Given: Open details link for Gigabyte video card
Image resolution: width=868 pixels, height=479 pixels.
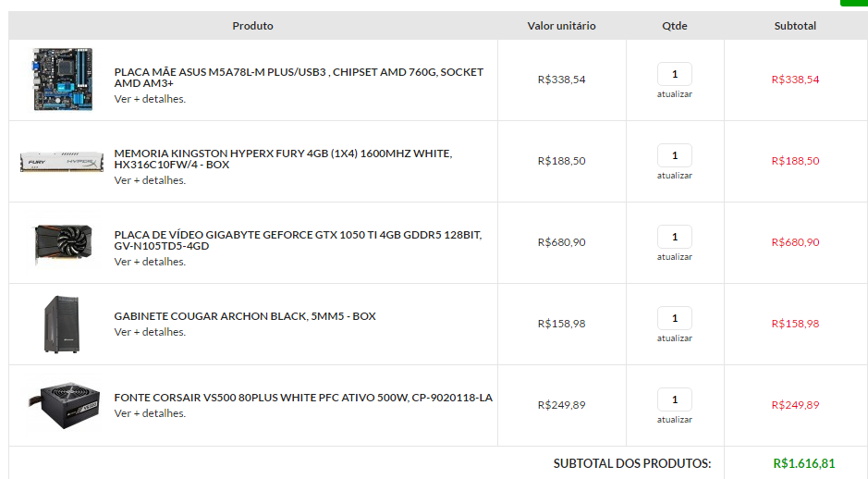Looking at the screenshot, I should click(150, 262).
